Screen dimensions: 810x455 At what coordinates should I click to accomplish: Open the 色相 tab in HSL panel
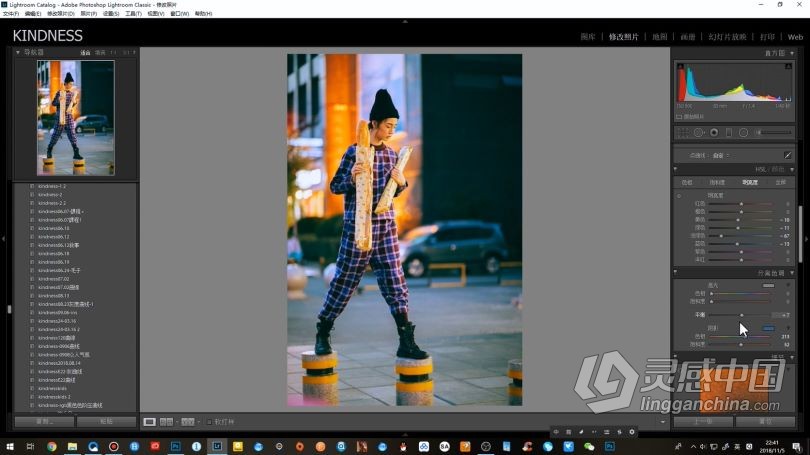pyautogui.click(x=687, y=183)
